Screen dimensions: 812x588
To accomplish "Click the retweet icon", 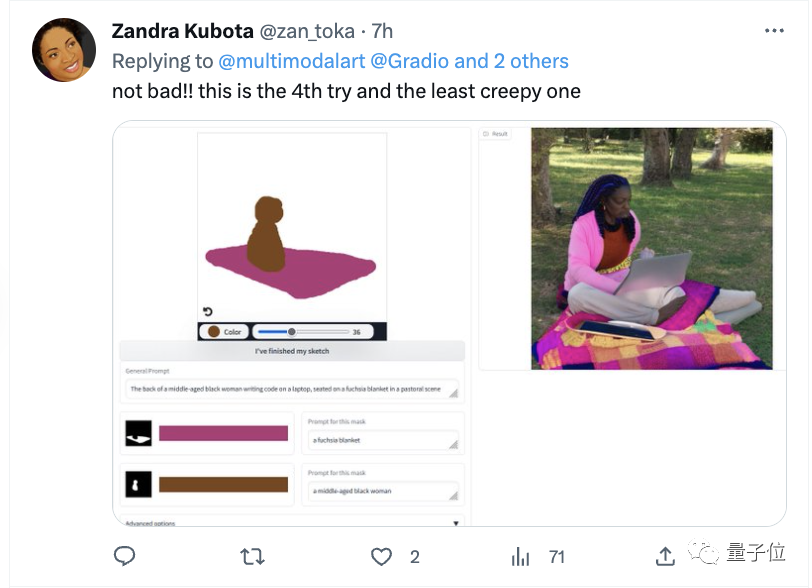I will [252, 556].
